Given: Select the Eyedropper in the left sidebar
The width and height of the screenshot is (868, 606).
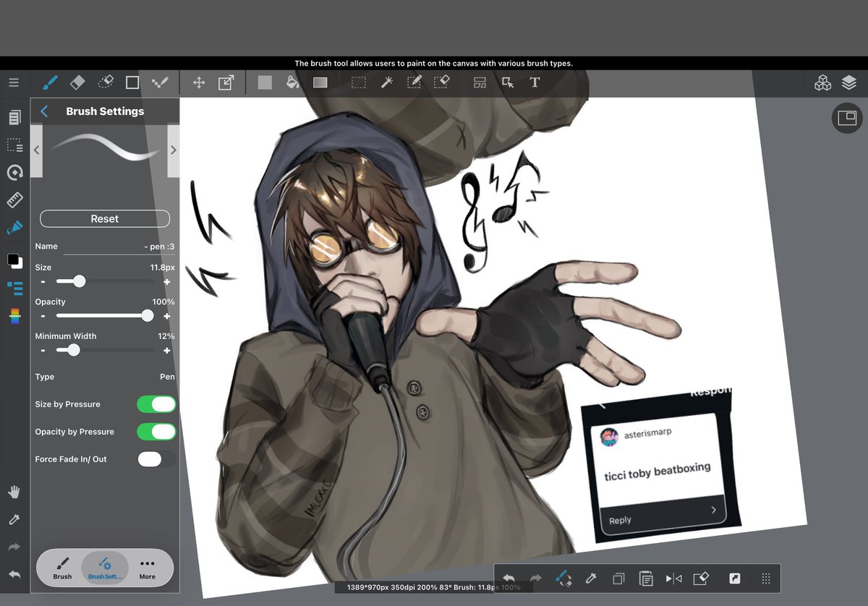Looking at the screenshot, I should tap(14, 520).
